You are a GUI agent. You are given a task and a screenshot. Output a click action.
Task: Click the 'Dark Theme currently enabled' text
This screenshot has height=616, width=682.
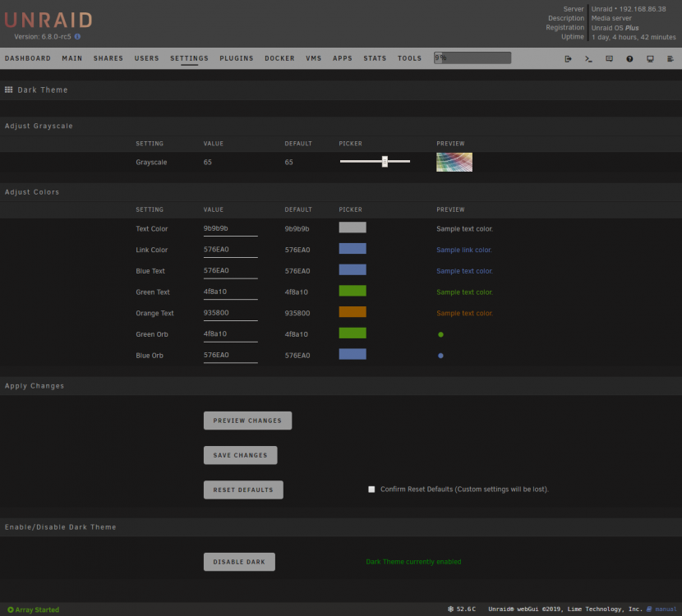coord(413,562)
